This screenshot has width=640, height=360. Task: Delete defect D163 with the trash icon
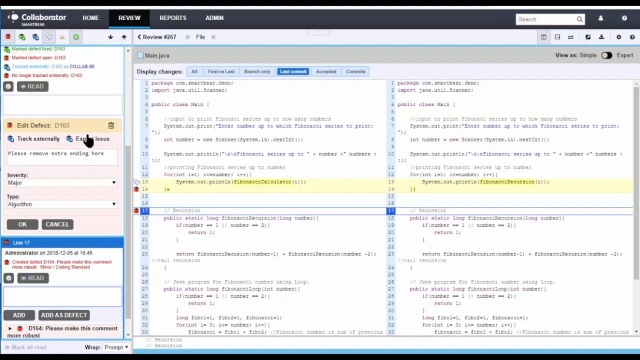[111, 125]
